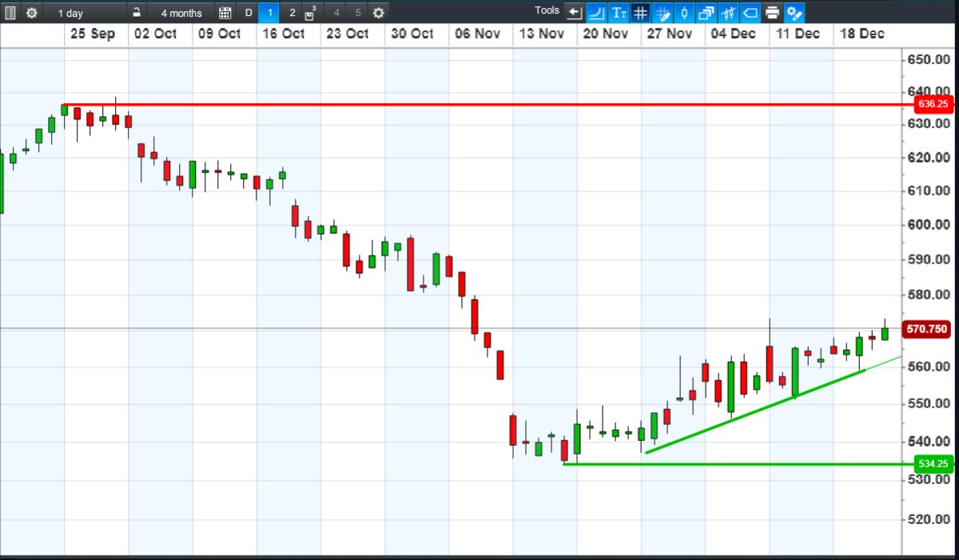The image size is (959, 560).
Task: Click the D default layout button
Action: point(249,13)
